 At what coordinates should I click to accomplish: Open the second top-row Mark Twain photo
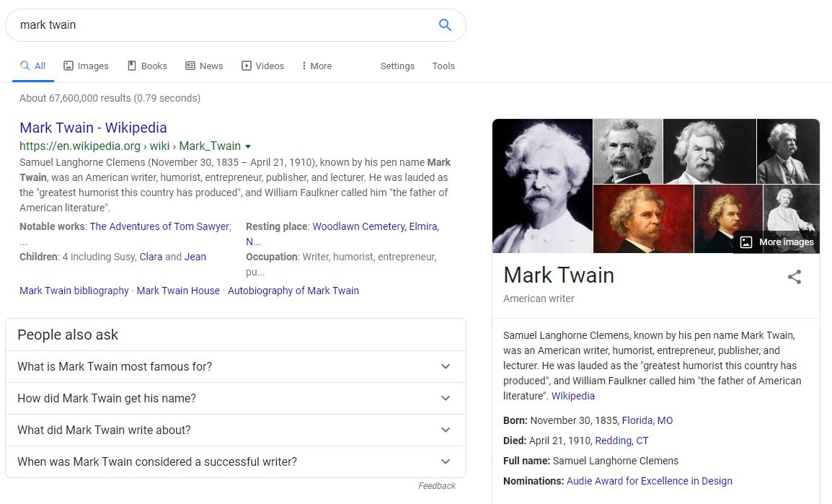[x=628, y=151]
